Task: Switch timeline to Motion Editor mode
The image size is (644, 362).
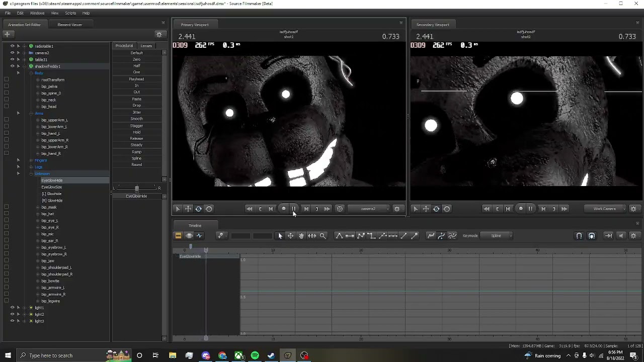Action: pyautogui.click(x=189, y=236)
